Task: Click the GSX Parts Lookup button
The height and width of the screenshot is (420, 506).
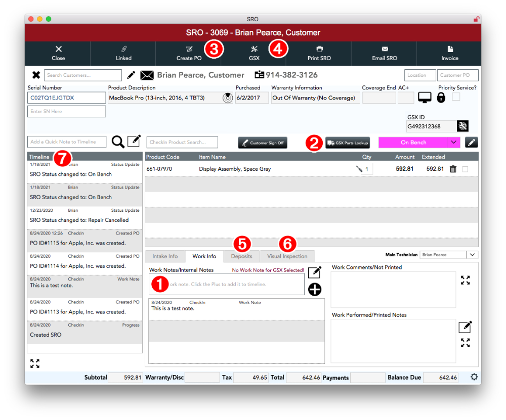Action: point(348,143)
